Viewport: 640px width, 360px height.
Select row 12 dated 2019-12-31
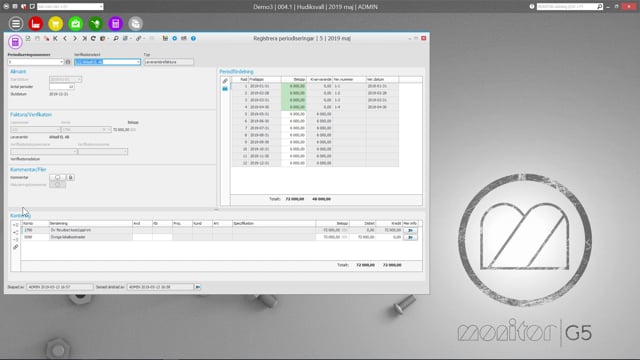point(315,163)
